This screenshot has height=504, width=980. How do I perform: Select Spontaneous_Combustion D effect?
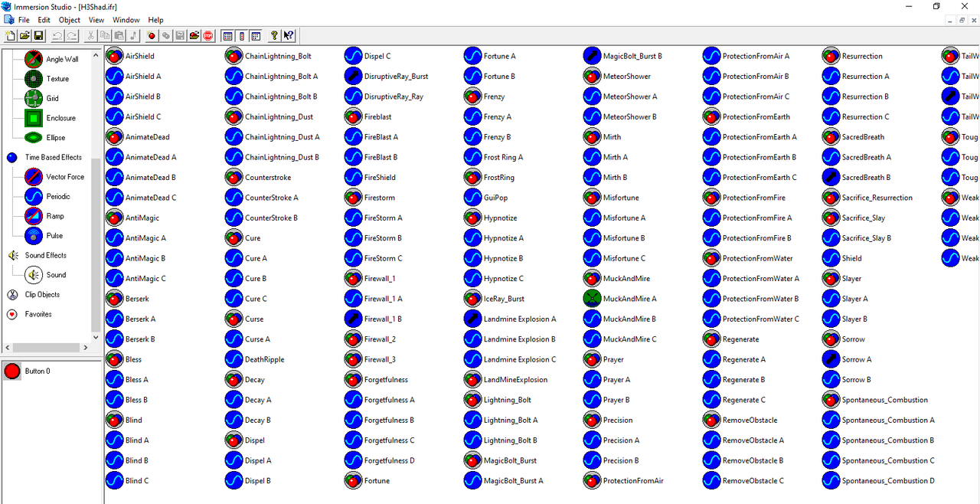(879, 481)
